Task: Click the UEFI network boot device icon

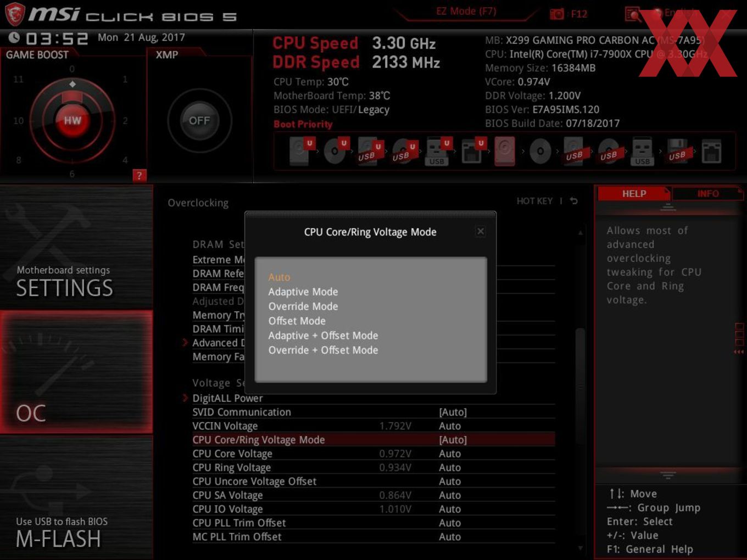Action: point(472,151)
